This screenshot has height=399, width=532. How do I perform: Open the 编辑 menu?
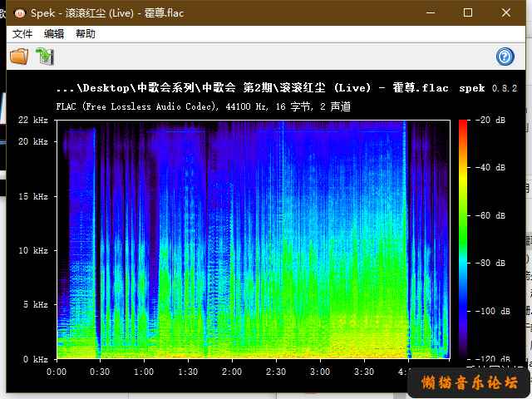click(54, 34)
